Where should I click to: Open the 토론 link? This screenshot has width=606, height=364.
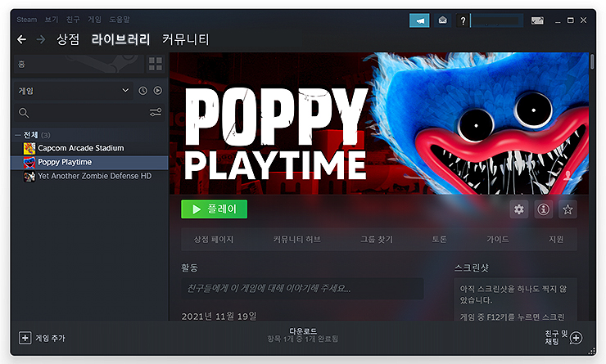pyautogui.click(x=439, y=240)
